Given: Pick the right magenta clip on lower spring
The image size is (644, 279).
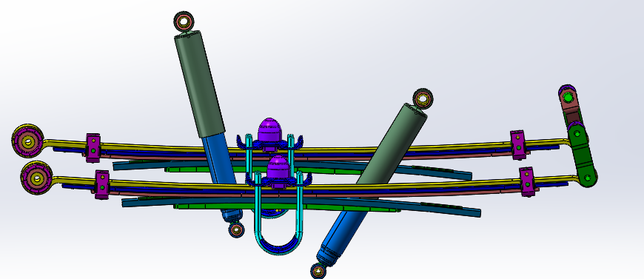Looking at the screenshot, I should click(528, 181).
